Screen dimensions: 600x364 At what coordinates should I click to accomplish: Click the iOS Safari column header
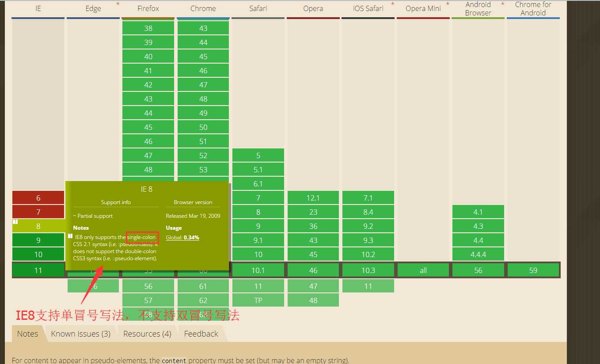pyautogui.click(x=368, y=8)
